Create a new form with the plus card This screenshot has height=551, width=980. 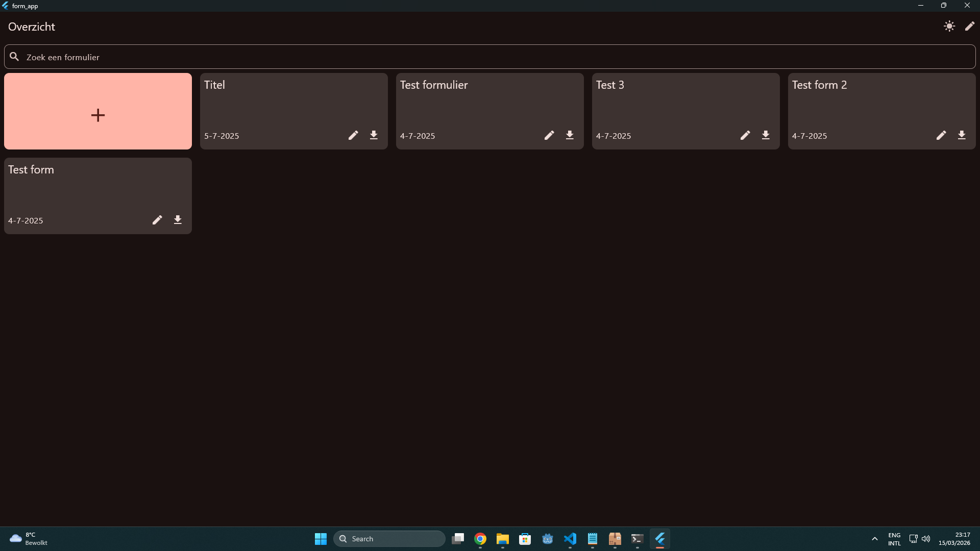click(97, 111)
